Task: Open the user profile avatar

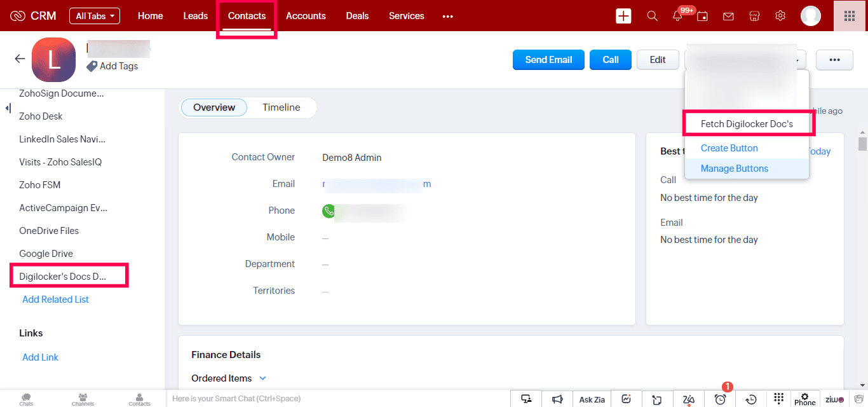Action: pos(810,16)
